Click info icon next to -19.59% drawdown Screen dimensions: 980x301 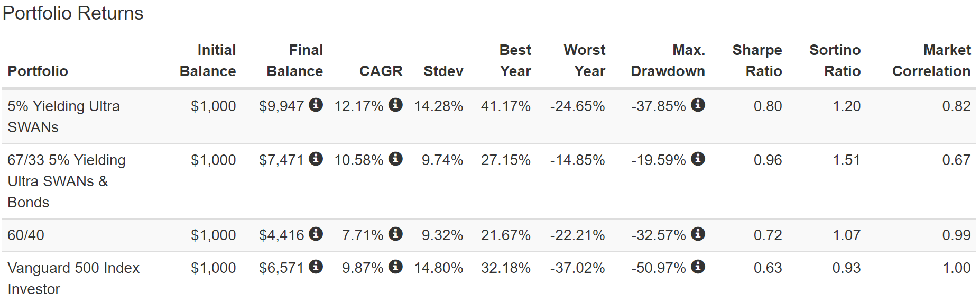pyautogui.click(x=698, y=159)
